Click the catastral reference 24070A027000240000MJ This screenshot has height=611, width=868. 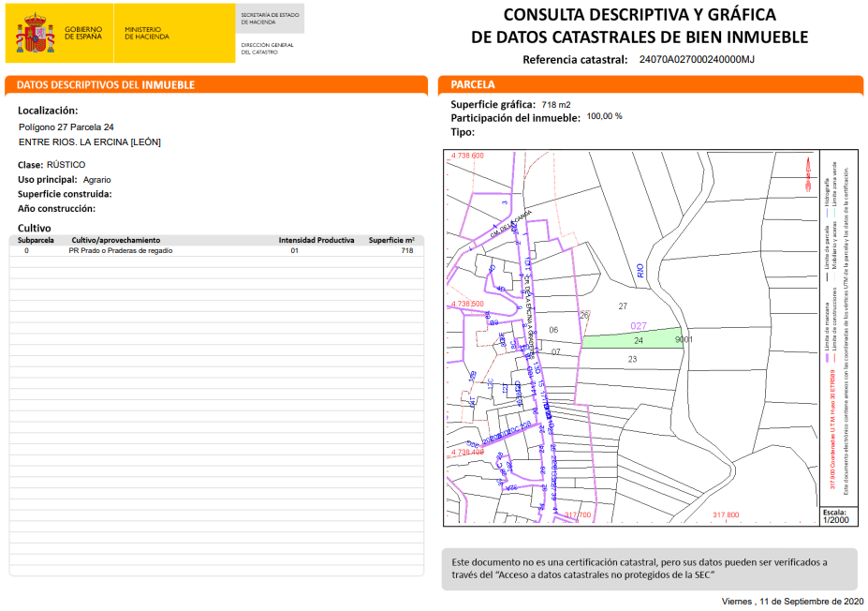pyautogui.click(x=697, y=59)
